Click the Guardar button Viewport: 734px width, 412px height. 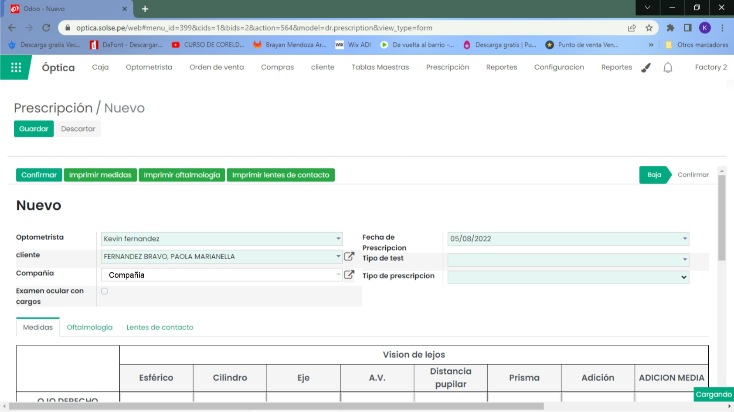coord(34,128)
